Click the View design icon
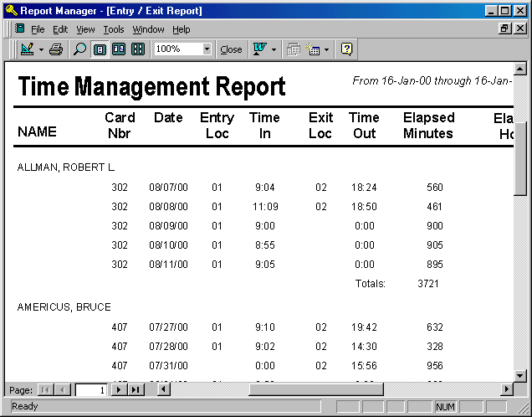This screenshot has width=532, height=417. click(x=26, y=49)
